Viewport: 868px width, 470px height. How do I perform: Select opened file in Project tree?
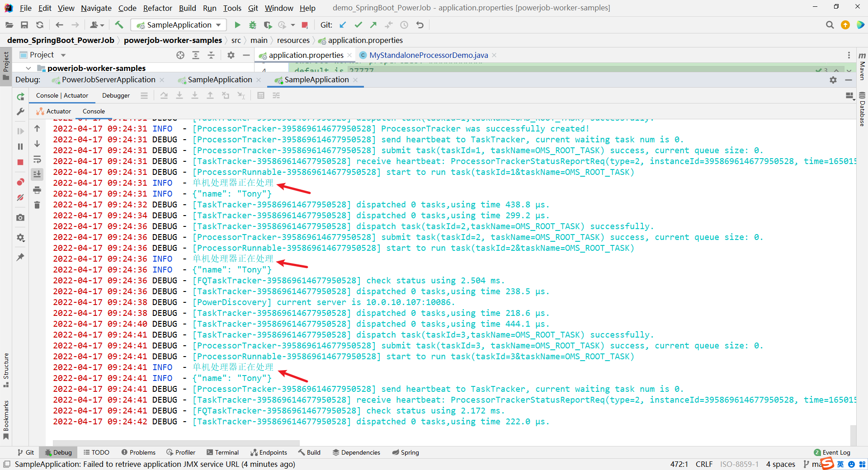pyautogui.click(x=180, y=55)
